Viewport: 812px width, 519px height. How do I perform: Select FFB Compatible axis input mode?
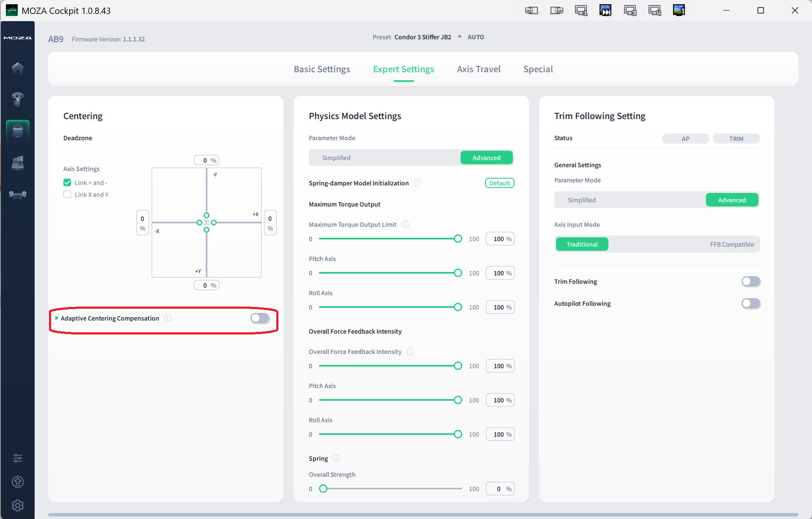point(732,245)
